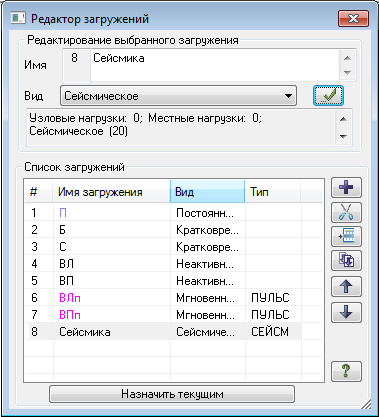The image size is (379, 417).
Task: Select the Сейсмика row in the list
Action: (163, 332)
